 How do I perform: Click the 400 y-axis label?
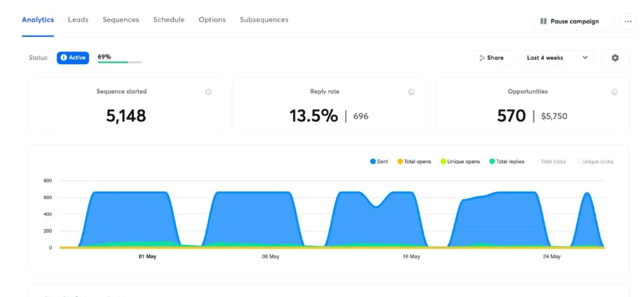coord(48,214)
